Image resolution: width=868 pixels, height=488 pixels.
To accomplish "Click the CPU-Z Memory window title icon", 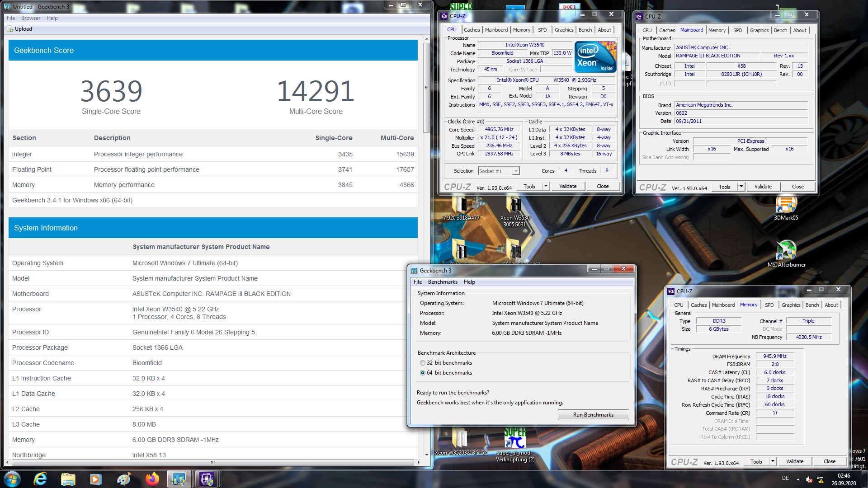I will tap(671, 291).
